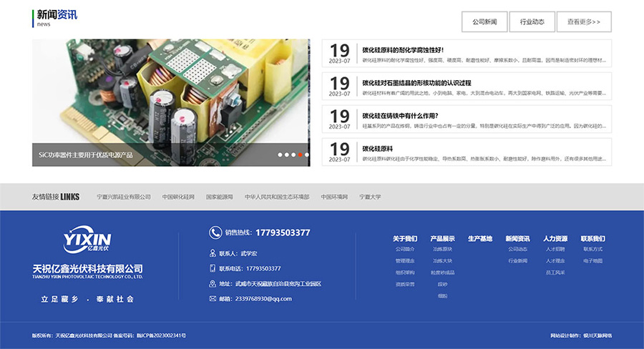
Task: Click the envelope icon beside 邮箱
Action: pos(213,298)
